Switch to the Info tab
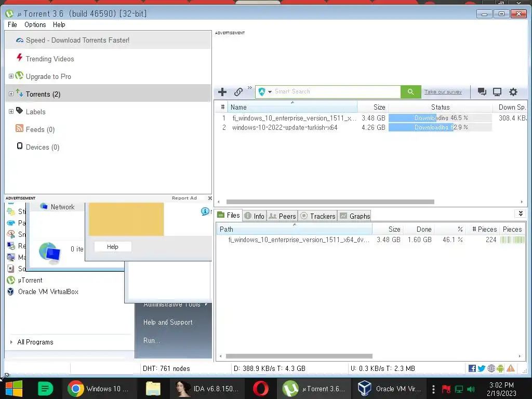This screenshot has width=532, height=399. (255, 216)
